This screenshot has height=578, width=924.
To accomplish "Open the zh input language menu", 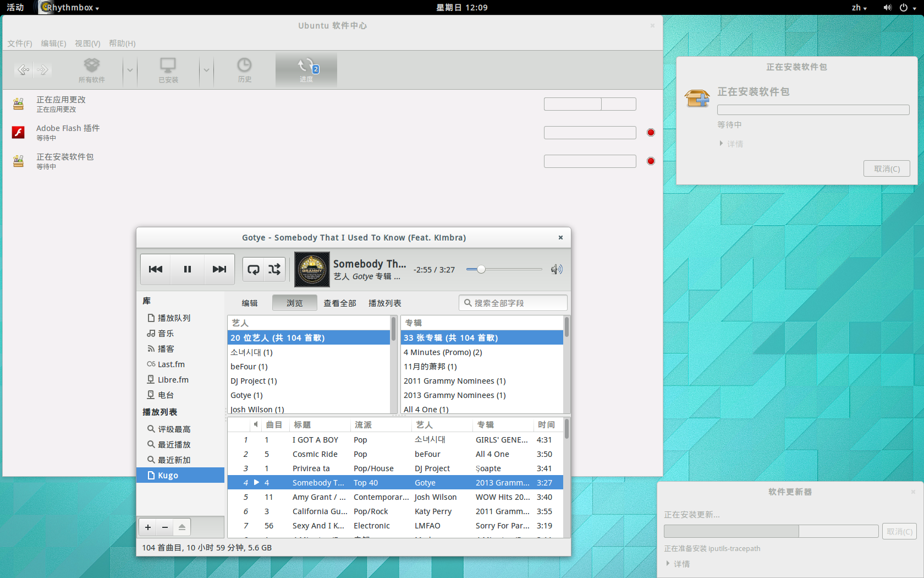I will coord(859,7).
